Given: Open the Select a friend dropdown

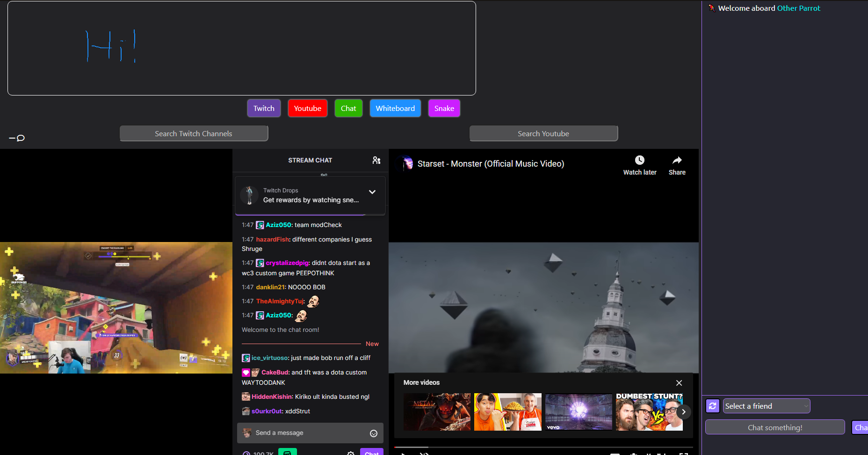Looking at the screenshot, I should point(767,406).
